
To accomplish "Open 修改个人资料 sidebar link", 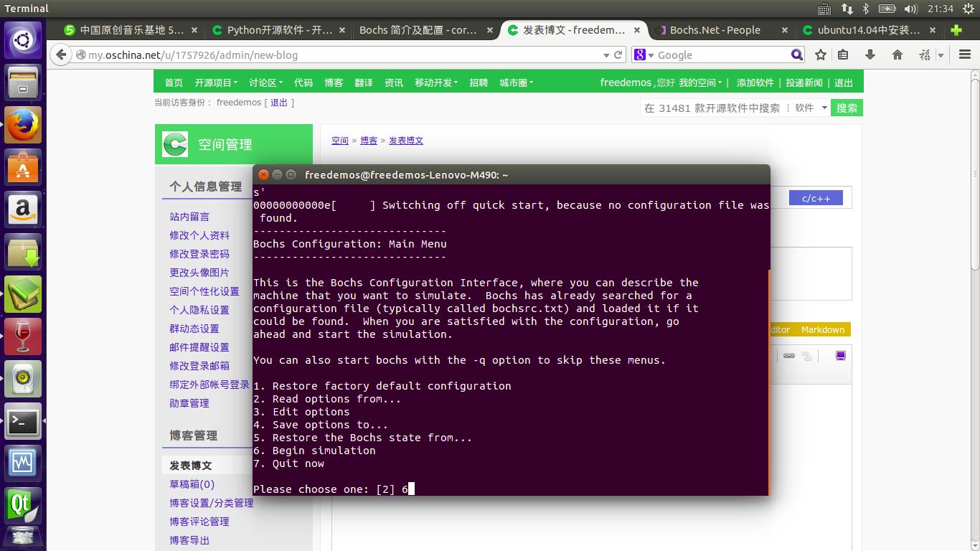I will pyautogui.click(x=199, y=235).
